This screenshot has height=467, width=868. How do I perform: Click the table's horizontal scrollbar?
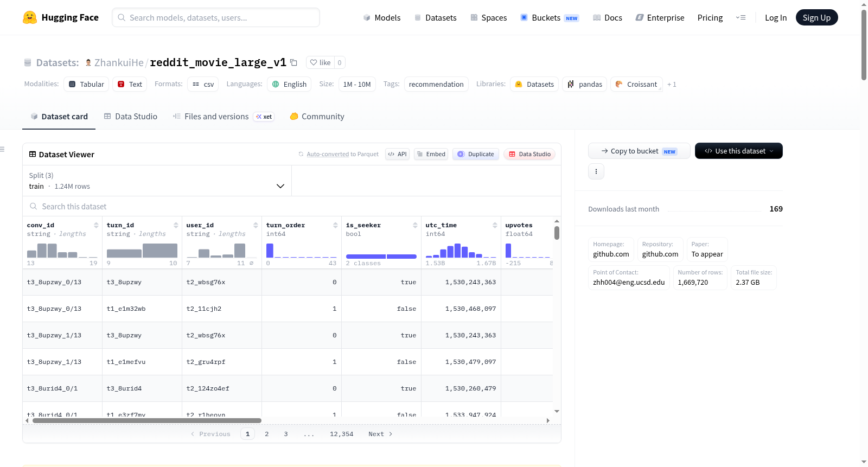(147, 420)
